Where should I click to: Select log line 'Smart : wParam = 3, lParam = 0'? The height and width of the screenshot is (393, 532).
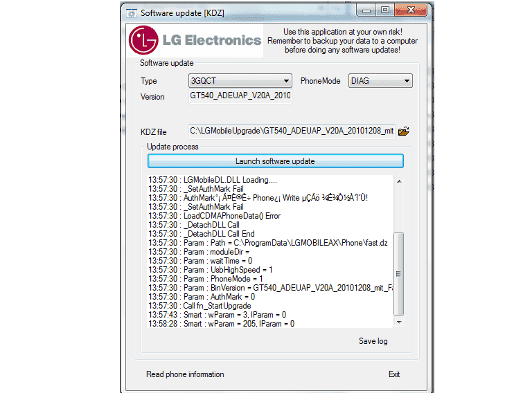point(217,315)
